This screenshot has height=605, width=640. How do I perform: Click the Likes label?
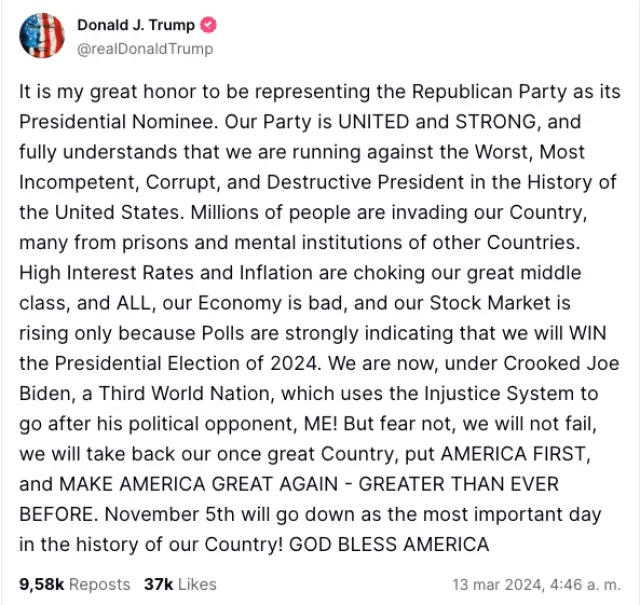(197, 584)
